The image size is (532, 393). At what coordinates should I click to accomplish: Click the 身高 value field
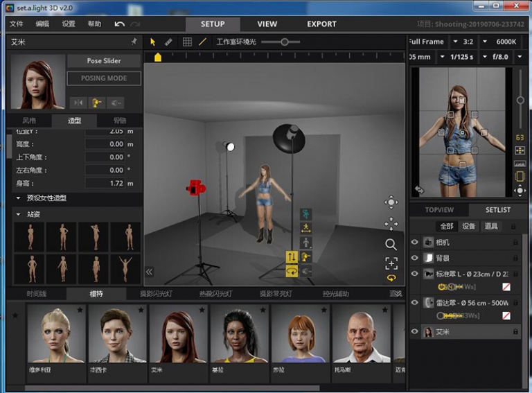[x=105, y=183]
